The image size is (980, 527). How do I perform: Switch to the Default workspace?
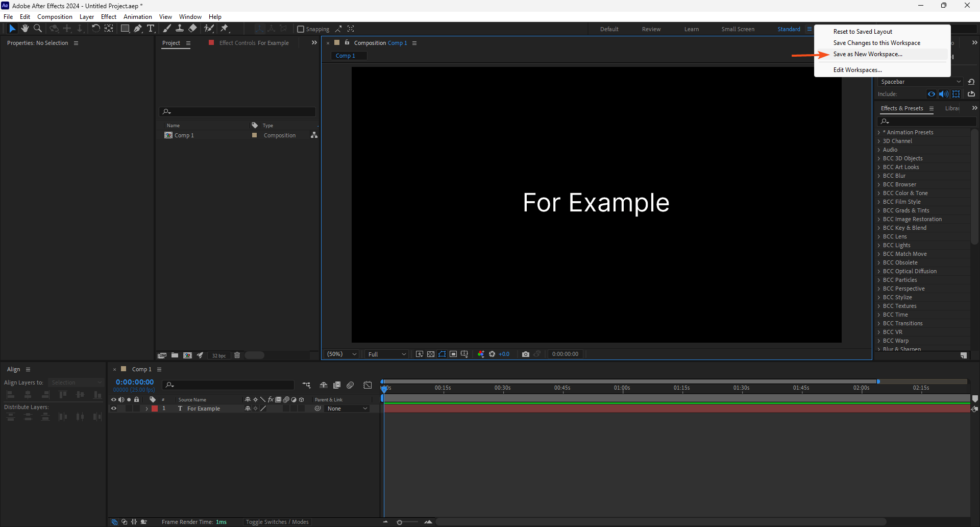click(609, 29)
